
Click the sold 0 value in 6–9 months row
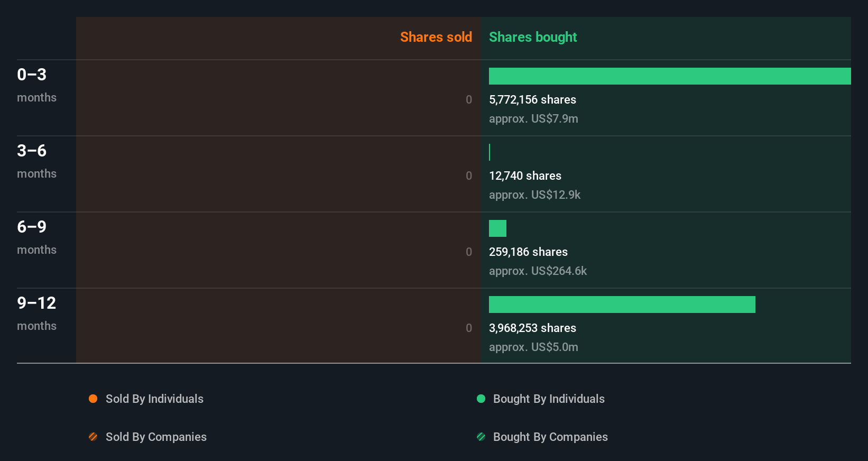click(469, 252)
